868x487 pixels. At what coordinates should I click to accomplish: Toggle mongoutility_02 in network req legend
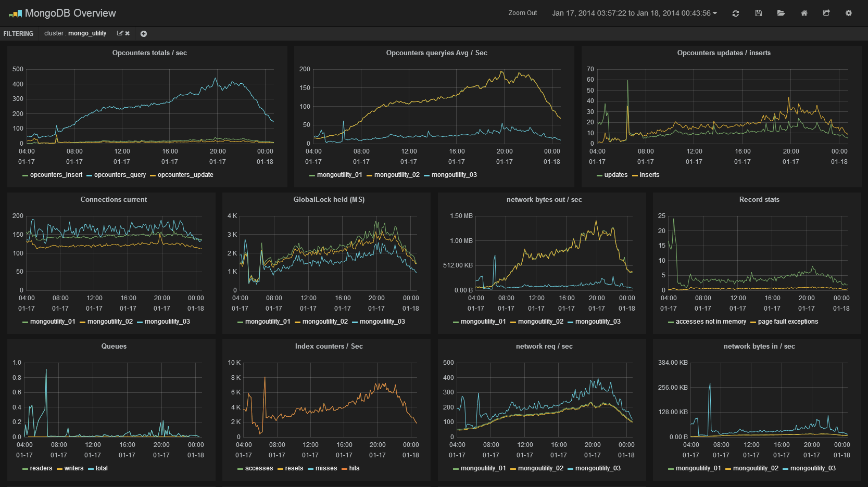tap(540, 468)
